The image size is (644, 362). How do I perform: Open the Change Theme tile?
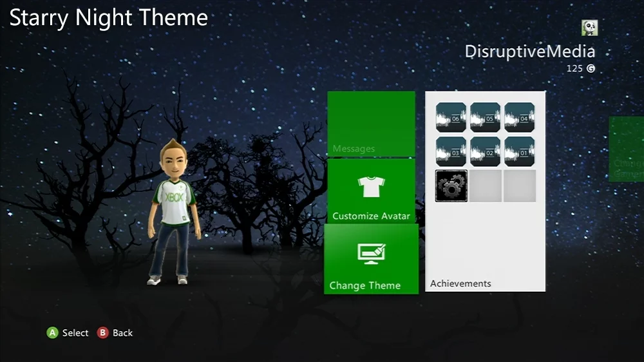(372, 259)
